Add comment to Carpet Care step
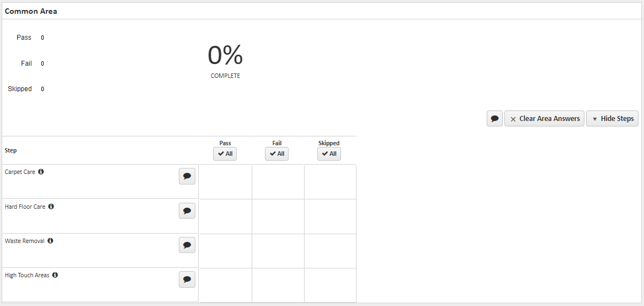The width and height of the screenshot is (644, 306). 187,176
